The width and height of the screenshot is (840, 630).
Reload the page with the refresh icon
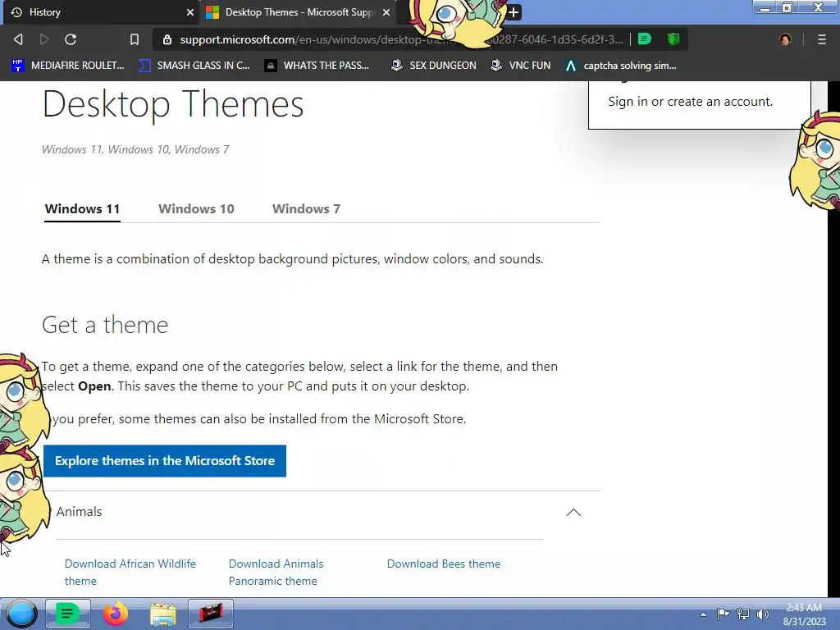point(71,39)
